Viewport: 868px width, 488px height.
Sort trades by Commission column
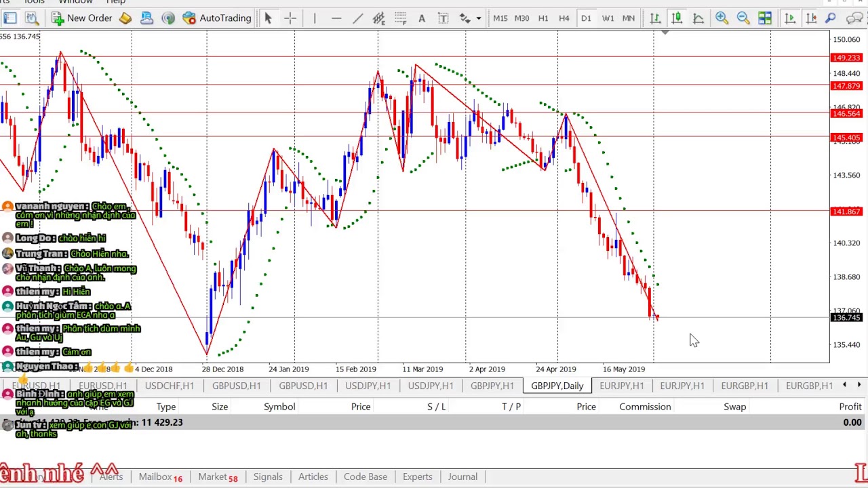coord(645,407)
